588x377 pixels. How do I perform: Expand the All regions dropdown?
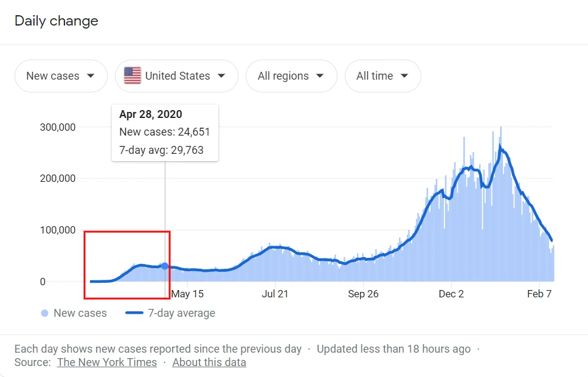pos(291,75)
